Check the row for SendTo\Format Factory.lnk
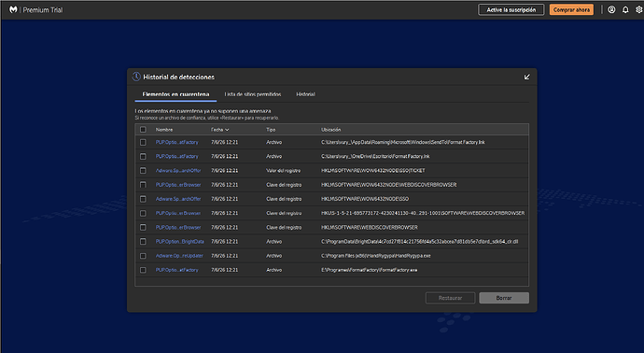The image size is (644, 353). [x=143, y=142]
